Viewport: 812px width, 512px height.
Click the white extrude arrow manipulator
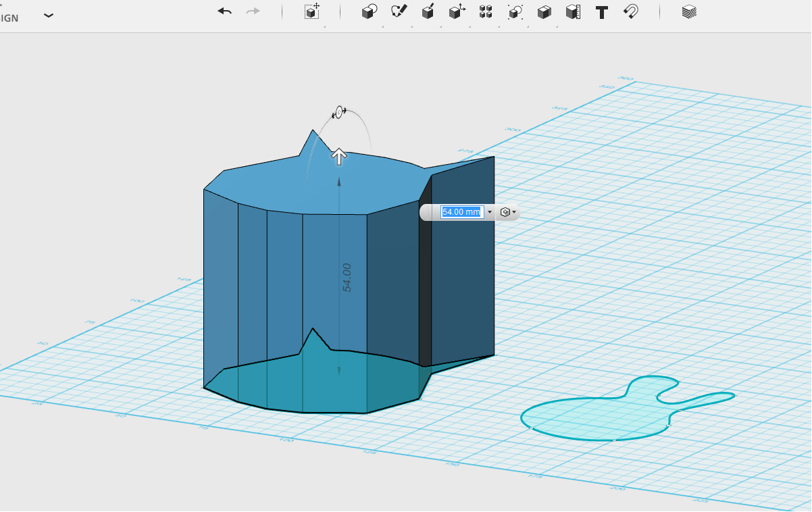pyautogui.click(x=339, y=157)
